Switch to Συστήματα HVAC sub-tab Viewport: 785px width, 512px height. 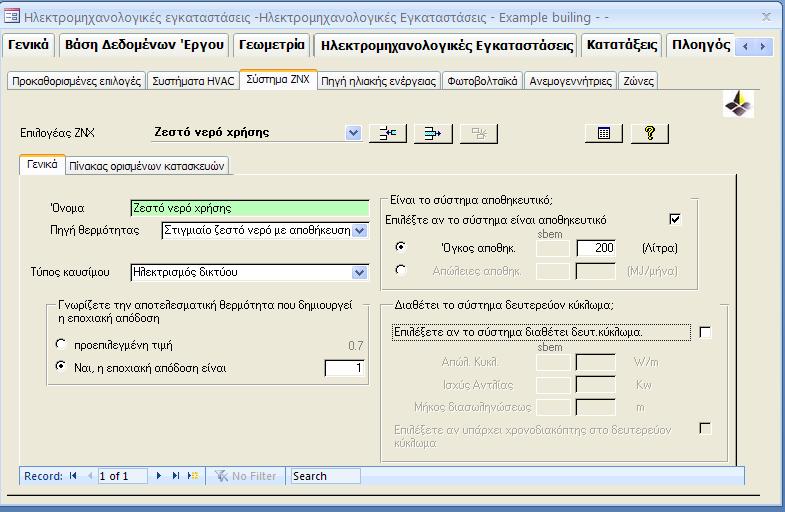(193, 81)
